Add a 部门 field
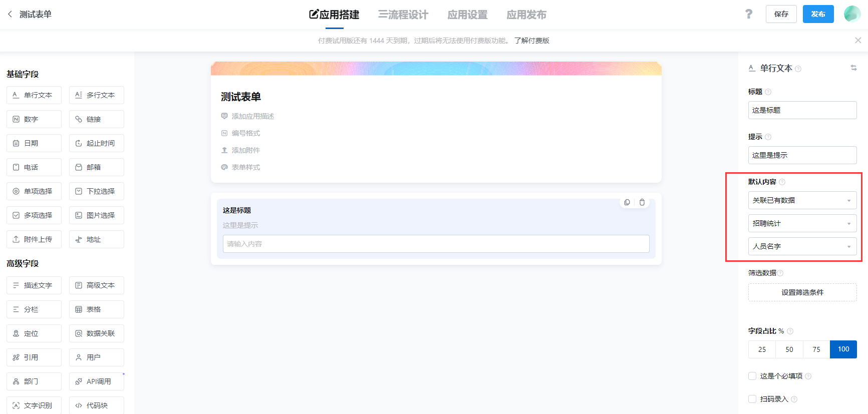Screen dimensions: 868x414 coord(34,381)
